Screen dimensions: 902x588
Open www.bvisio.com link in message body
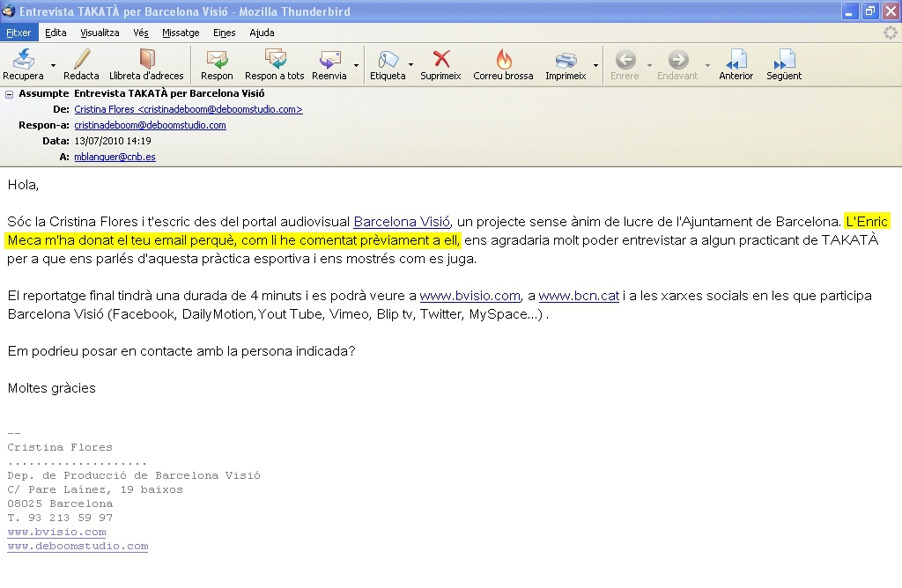(470, 296)
